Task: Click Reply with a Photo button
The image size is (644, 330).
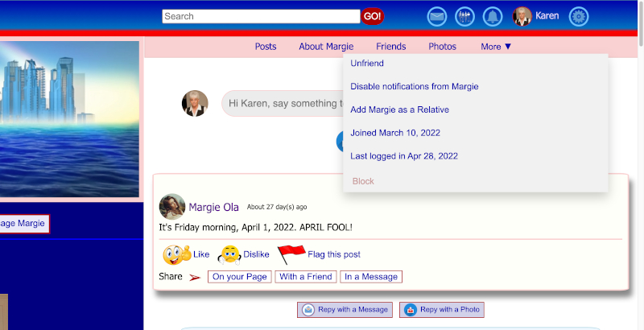Action: pos(441,309)
